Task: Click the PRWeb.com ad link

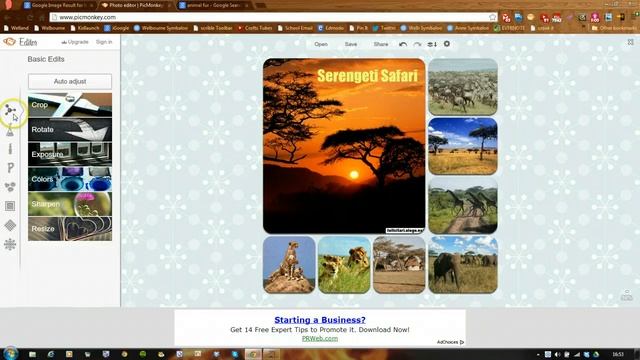Action: pyautogui.click(x=320, y=338)
